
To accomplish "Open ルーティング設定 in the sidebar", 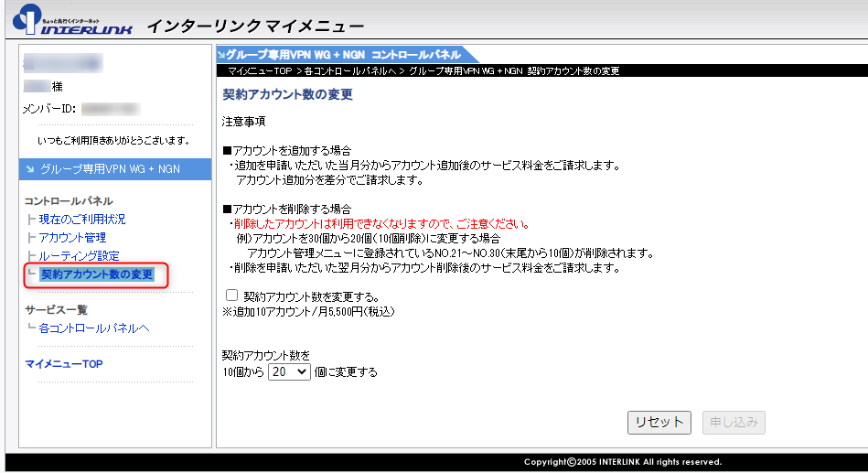I will point(79,256).
